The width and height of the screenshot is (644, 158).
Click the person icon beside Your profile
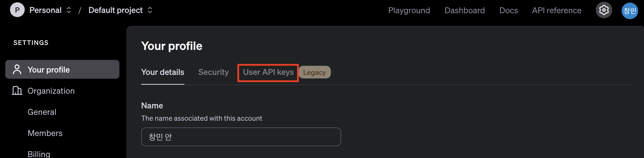[17, 70]
